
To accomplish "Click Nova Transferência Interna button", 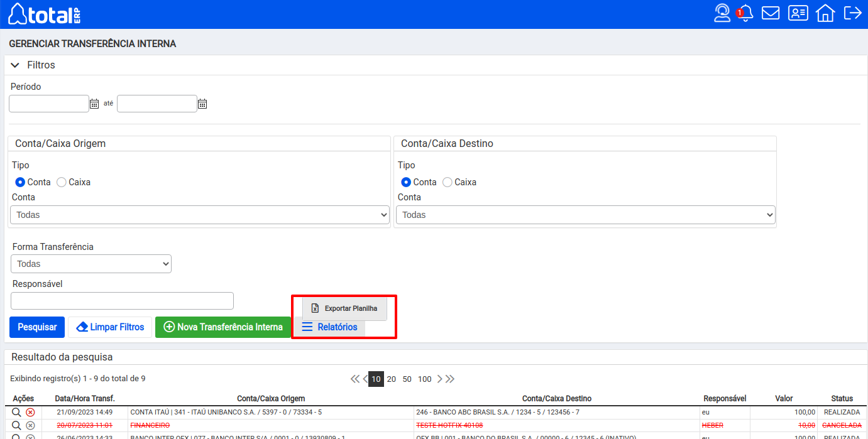I will (222, 327).
